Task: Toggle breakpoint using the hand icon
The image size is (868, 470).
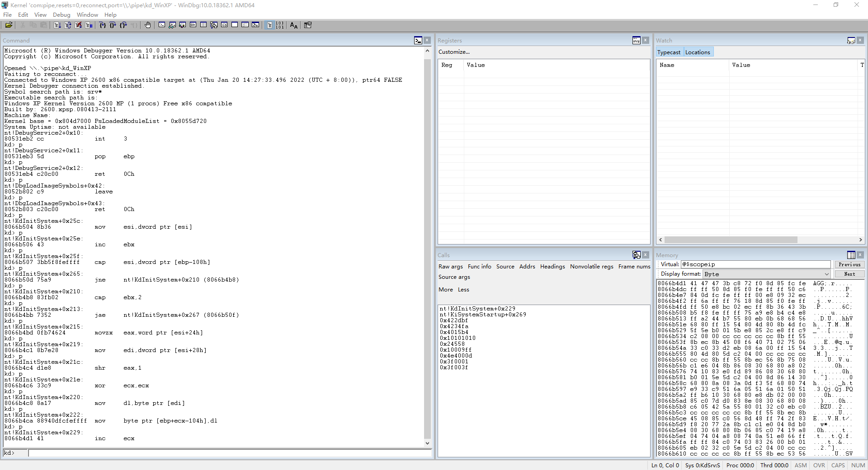Action: [148, 25]
